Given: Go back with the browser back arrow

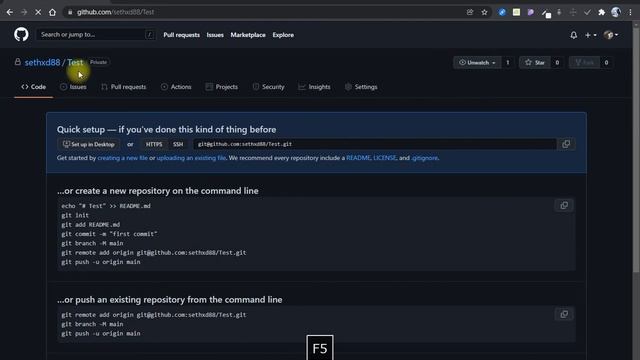Looking at the screenshot, I should tap(9, 12).
